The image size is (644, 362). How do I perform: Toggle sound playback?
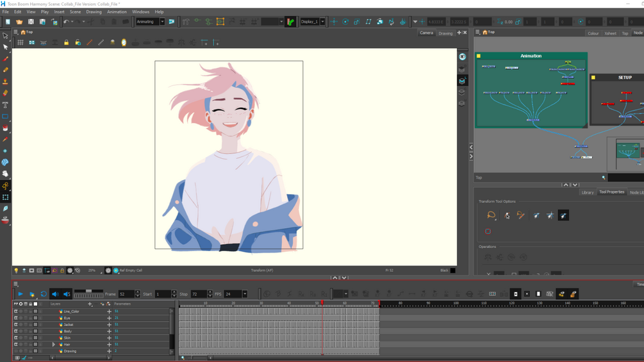[55, 294]
